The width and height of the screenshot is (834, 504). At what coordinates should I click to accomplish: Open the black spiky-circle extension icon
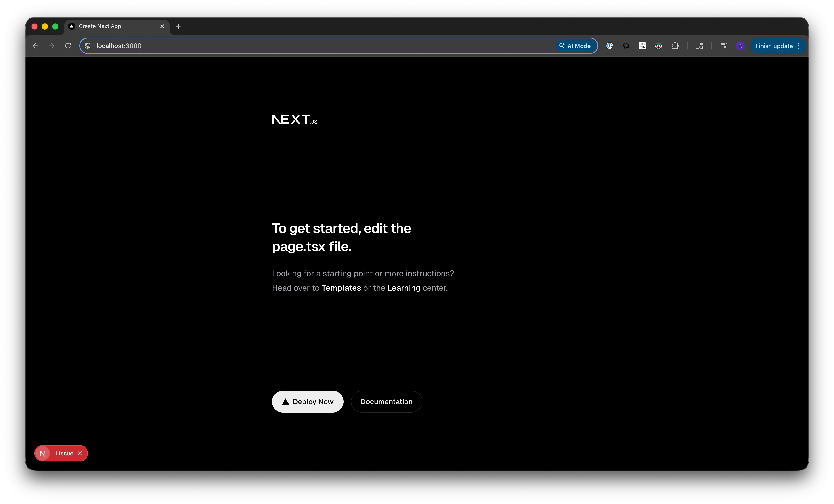point(626,46)
